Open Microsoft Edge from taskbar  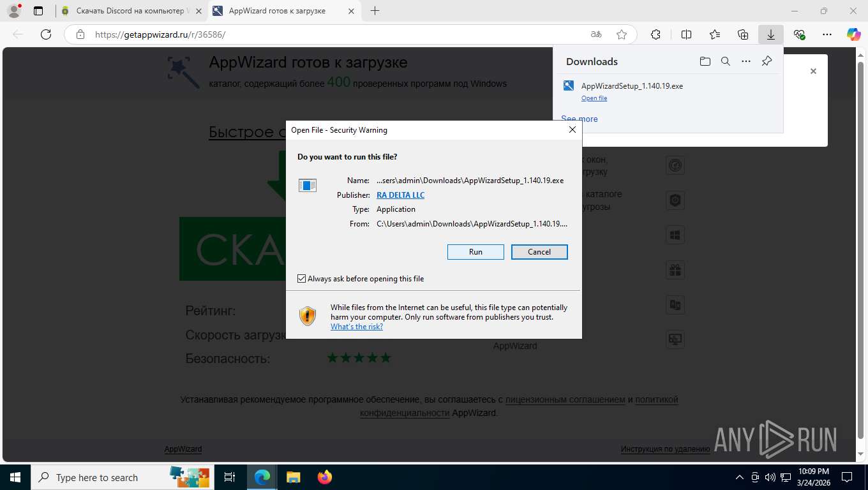(262, 477)
